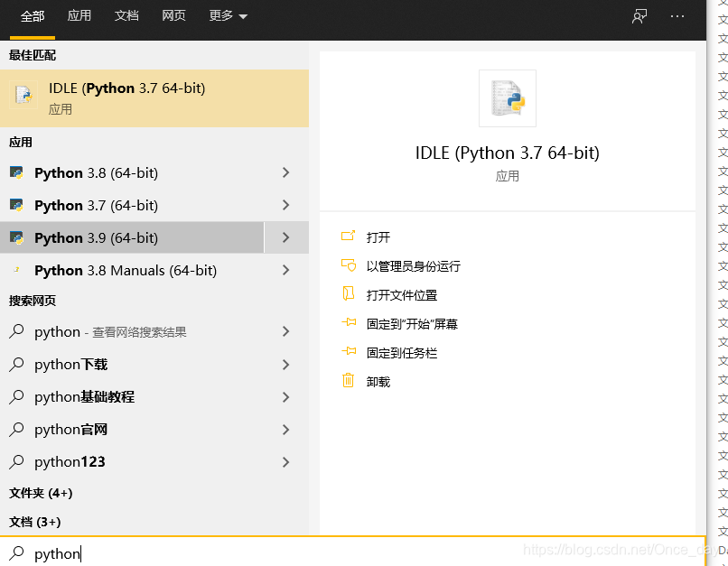The image size is (728, 566).
Task: Click the open-window icon next to 打开
Action: click(349, 237)
